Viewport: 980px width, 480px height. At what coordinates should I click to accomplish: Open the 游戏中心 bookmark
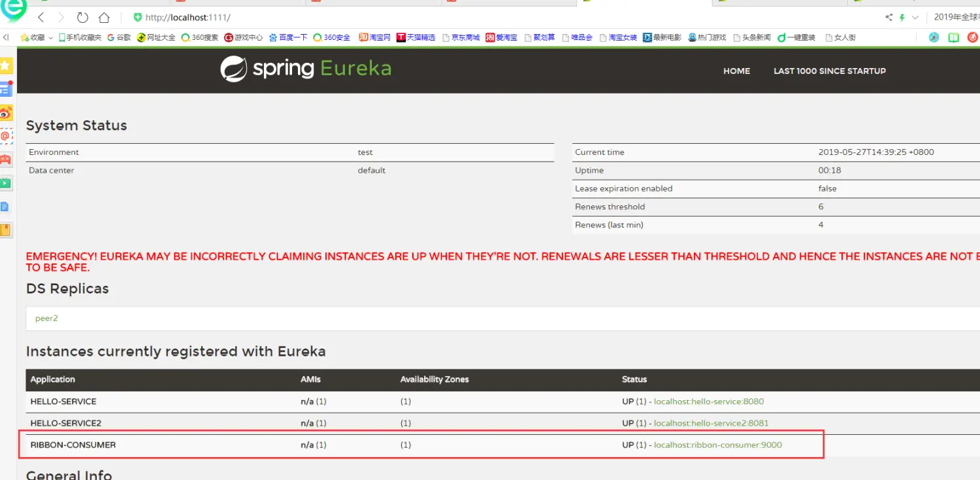pyautogui.click(x=244, y=37)
